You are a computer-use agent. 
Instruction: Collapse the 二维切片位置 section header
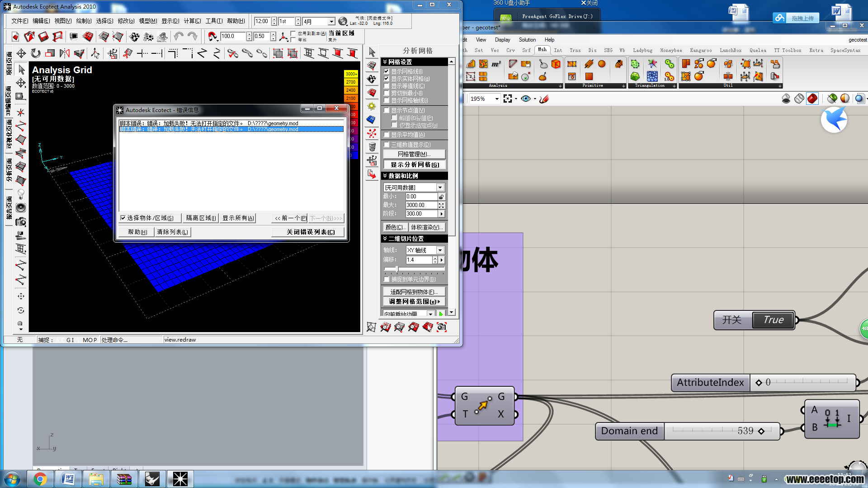tap(415, 239)
